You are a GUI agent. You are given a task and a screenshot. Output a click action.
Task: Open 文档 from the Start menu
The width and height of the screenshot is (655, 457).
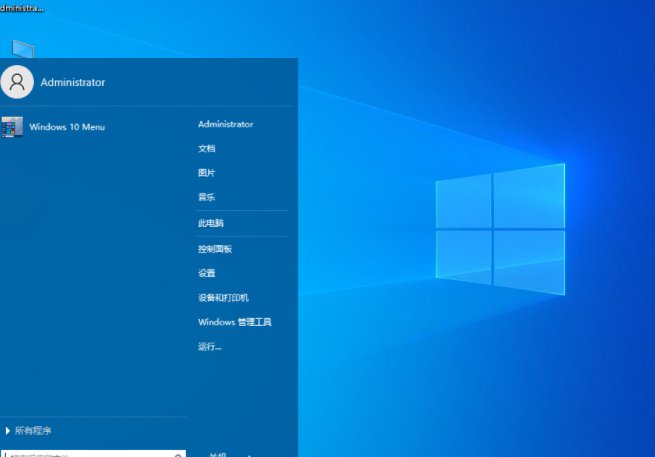click(x=206, y=148)
